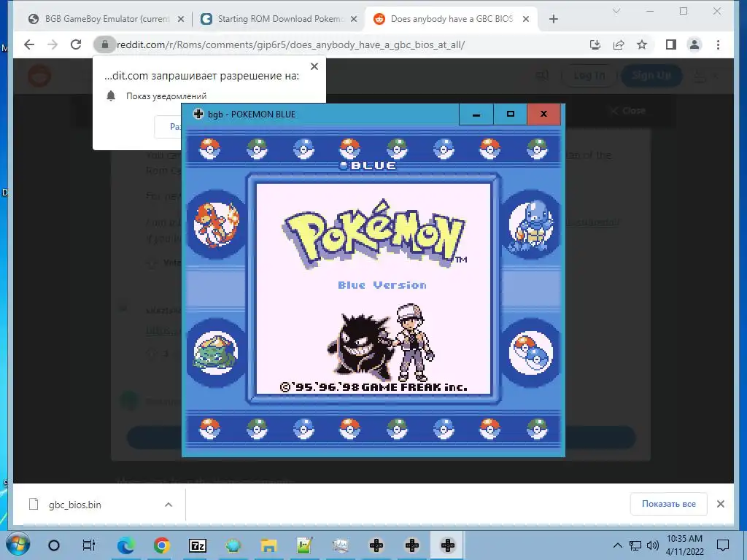Show hidden system tray icons
This screenshot has height=560, width=747.
(617, 545)
